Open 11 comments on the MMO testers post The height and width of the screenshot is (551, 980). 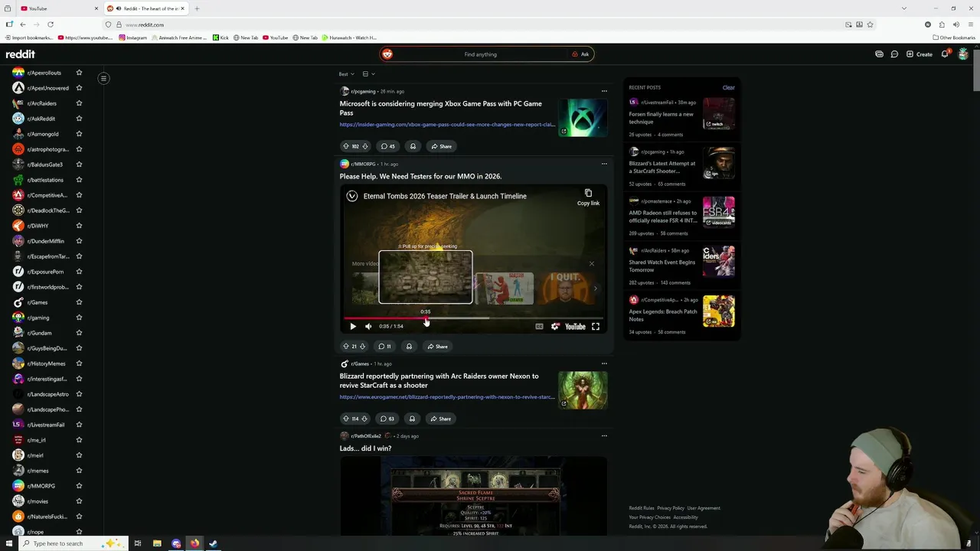[x=385, y=347]
